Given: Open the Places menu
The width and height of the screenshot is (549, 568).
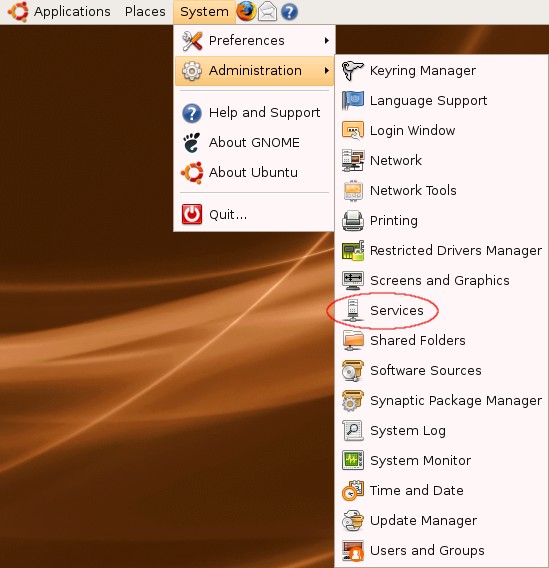Looking at the screenshot, I should pyautogui.click(x=145, y=12).
